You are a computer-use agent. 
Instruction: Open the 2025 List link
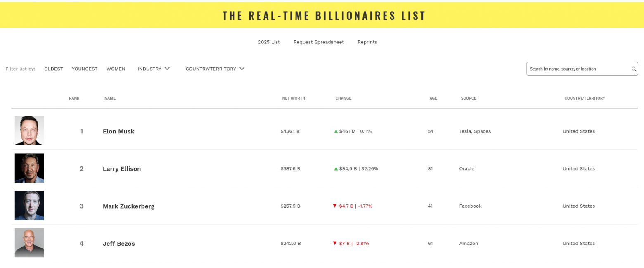269,42
